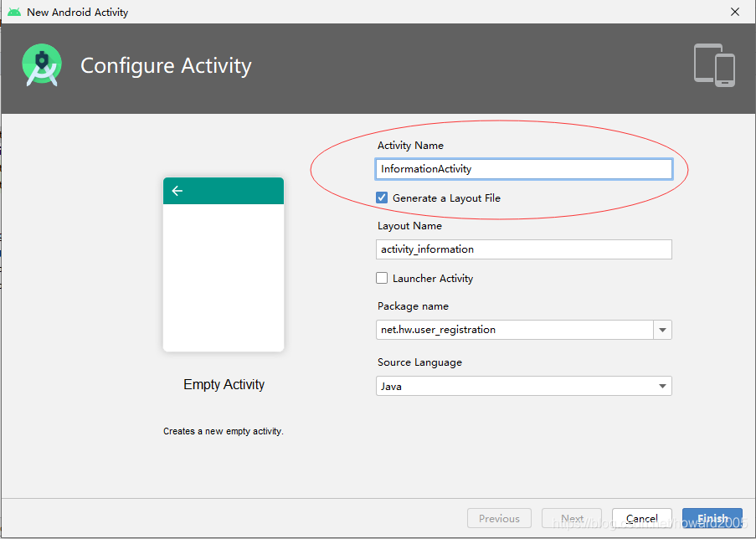Click the 'Source Language' label

[419, 362]
